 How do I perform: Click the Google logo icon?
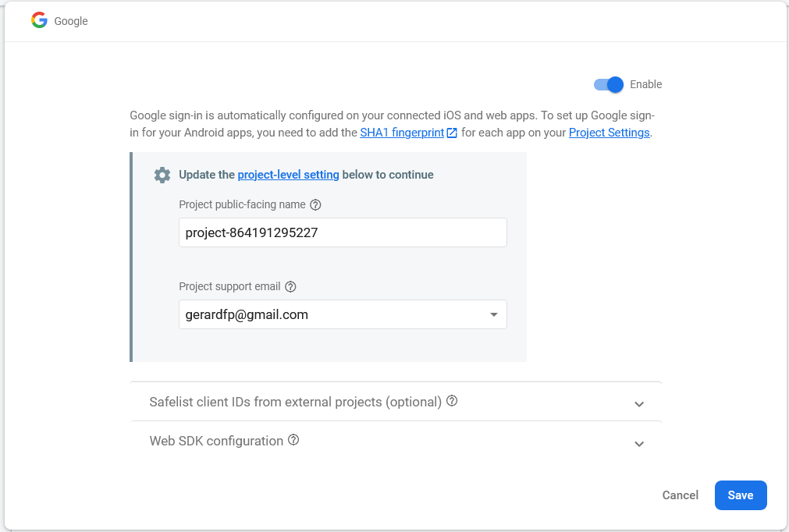click(39, 20)
